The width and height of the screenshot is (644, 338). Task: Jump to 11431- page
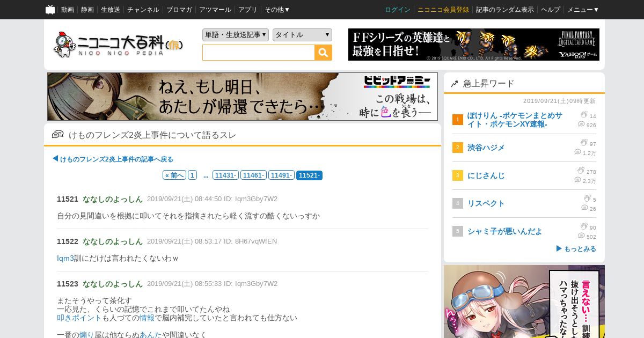pyautogui.click(x=225, y=175)
